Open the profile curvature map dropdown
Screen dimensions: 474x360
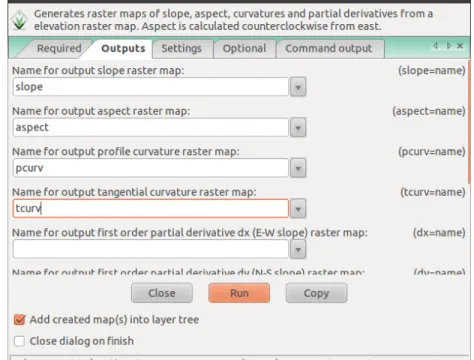click(x=298, y=168)
